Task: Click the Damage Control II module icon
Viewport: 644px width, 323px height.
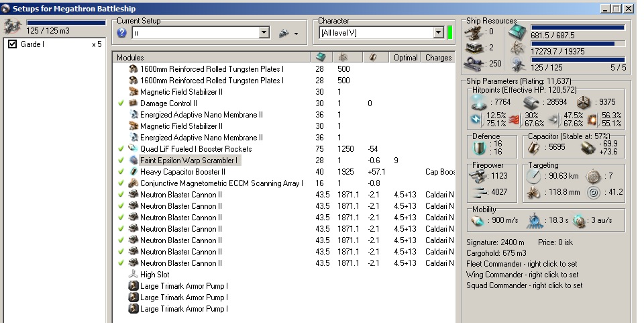Action: click(133, 103)
